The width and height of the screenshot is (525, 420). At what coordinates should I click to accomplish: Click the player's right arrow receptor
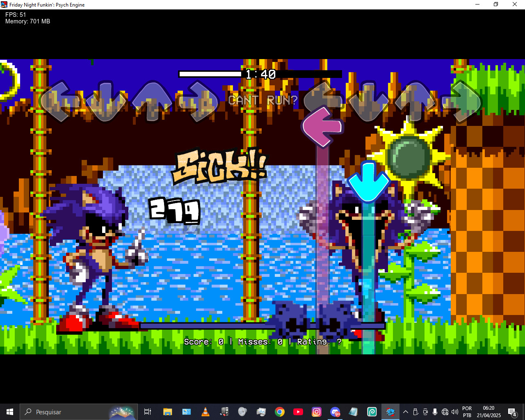[461, 101]
